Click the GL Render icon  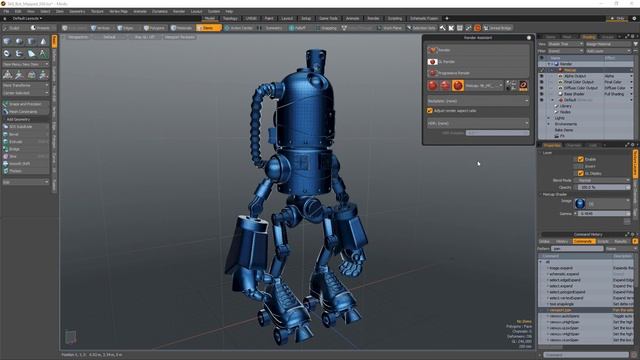[x=432, y=62]
